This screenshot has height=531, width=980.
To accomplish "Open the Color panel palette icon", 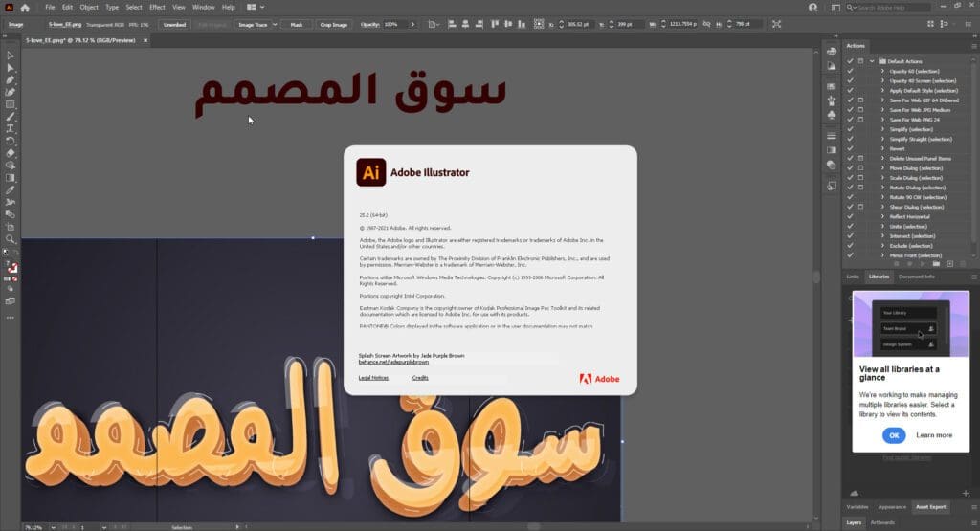I will point(832,52).
